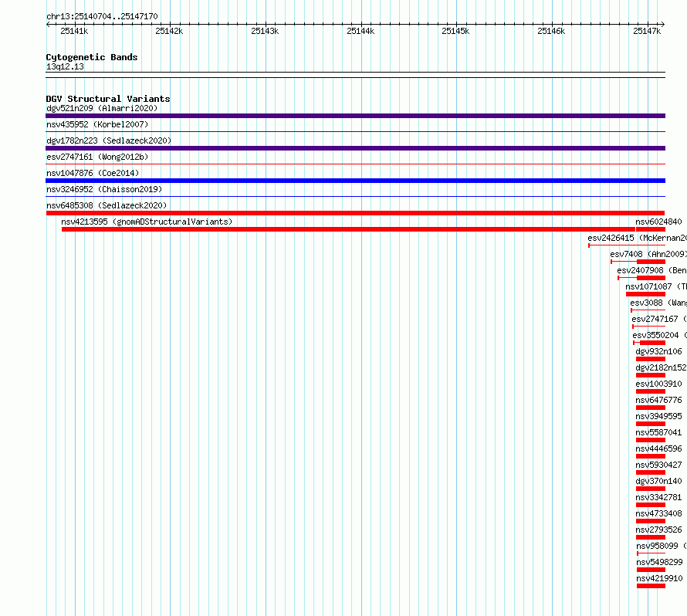Open nsv3246952 (Chaisson2019) variant label
687x616 pixels.
[104, 189]
